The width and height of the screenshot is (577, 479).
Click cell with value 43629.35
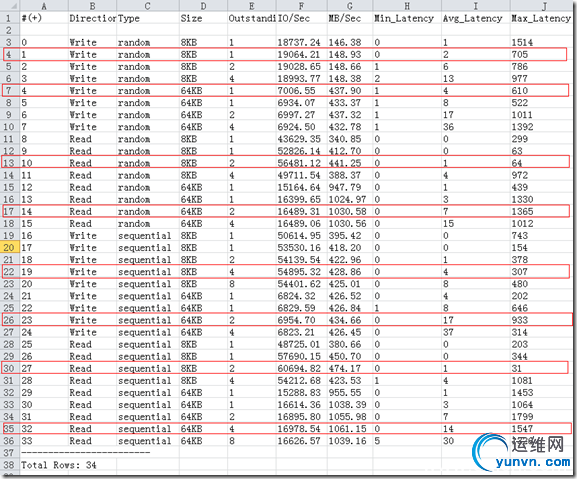pyautogui.click(x=301, y=139)
